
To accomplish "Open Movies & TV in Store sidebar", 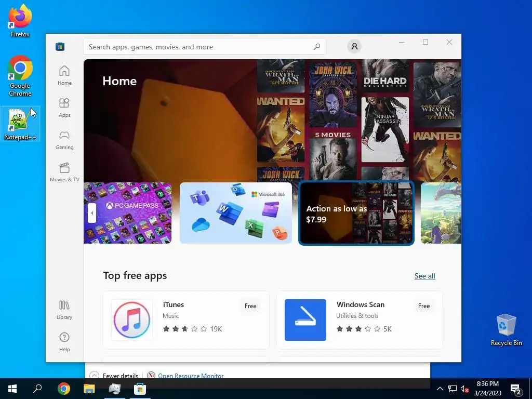I will coord(64,172).
